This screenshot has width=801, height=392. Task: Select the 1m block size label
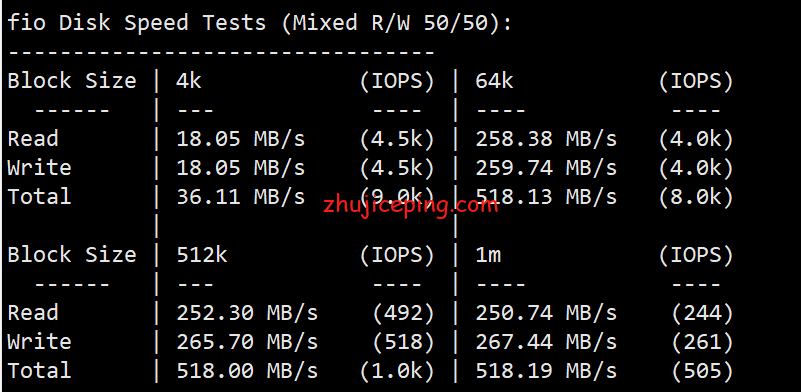pos(488,255)
